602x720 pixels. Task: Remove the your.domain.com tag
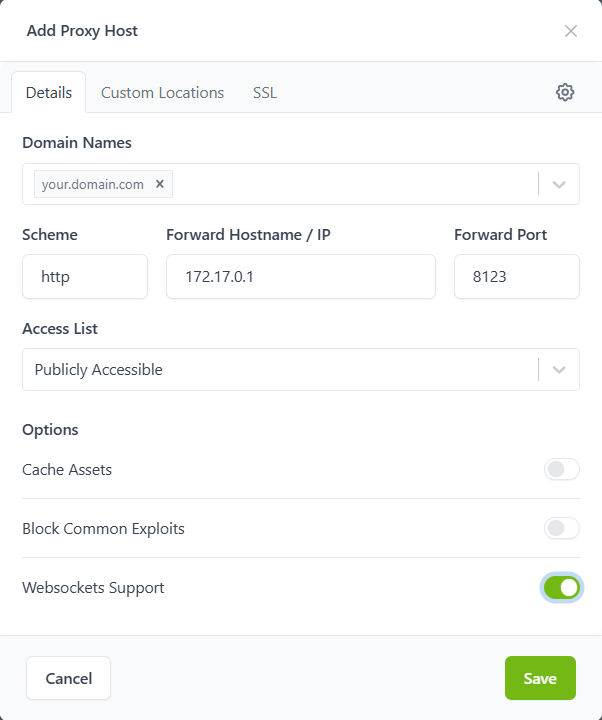pyautogui.click(x=159, y=184)
